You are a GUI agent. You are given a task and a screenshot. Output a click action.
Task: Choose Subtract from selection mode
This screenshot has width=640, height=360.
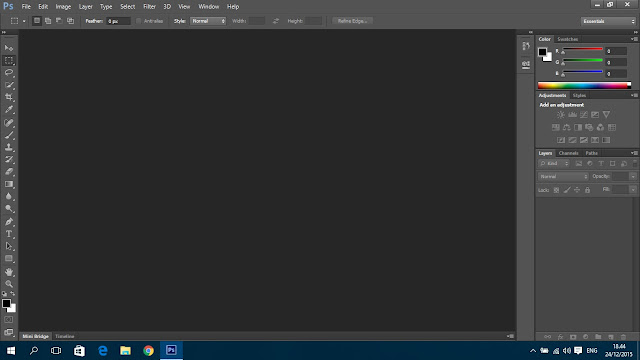click(59, 21)
